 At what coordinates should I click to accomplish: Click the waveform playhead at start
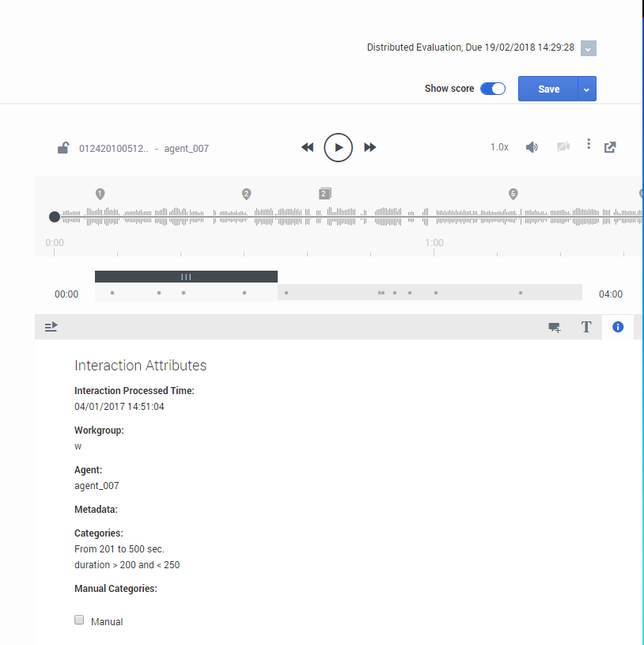(55, 216)
